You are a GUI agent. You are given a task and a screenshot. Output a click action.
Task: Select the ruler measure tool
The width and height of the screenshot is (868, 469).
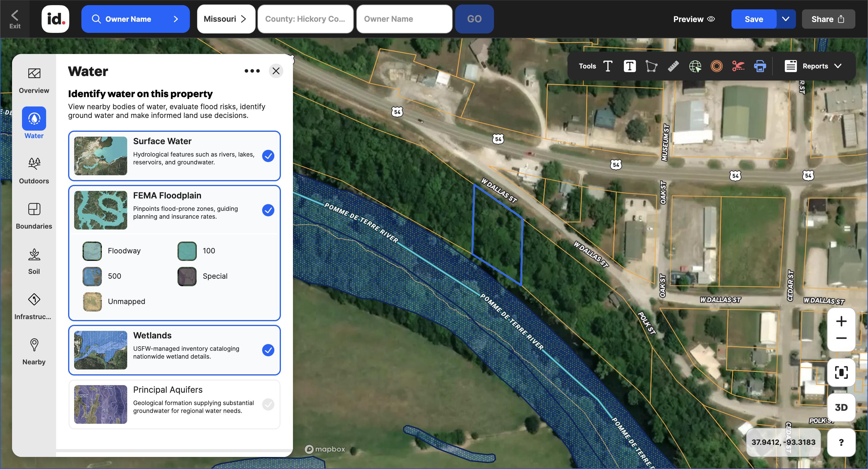tap(673, 66)
